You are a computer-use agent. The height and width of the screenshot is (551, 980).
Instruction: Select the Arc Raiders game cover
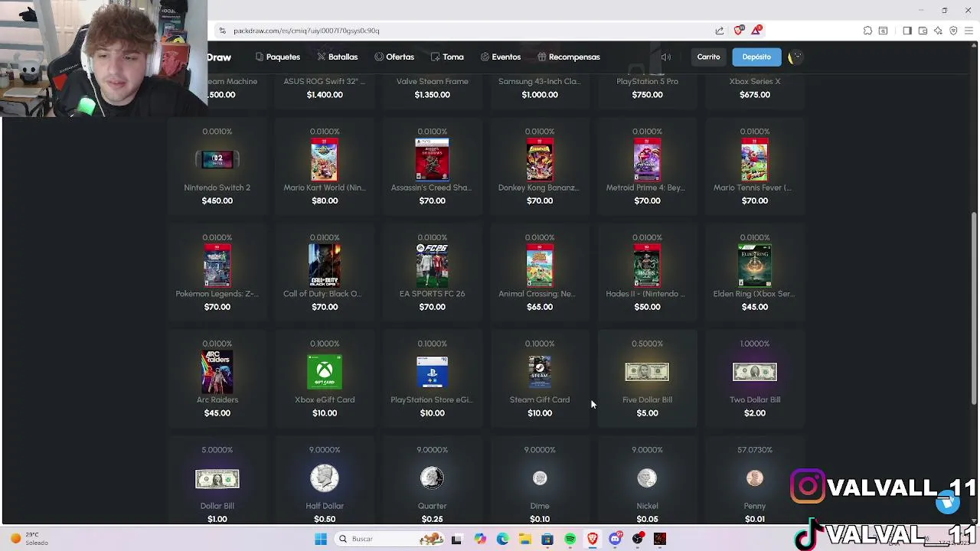tap(217, 372)
